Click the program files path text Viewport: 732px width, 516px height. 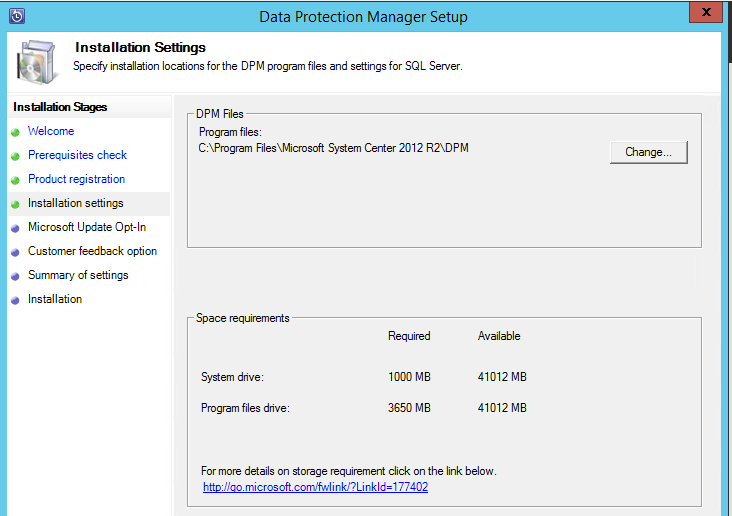coord(333,148)
